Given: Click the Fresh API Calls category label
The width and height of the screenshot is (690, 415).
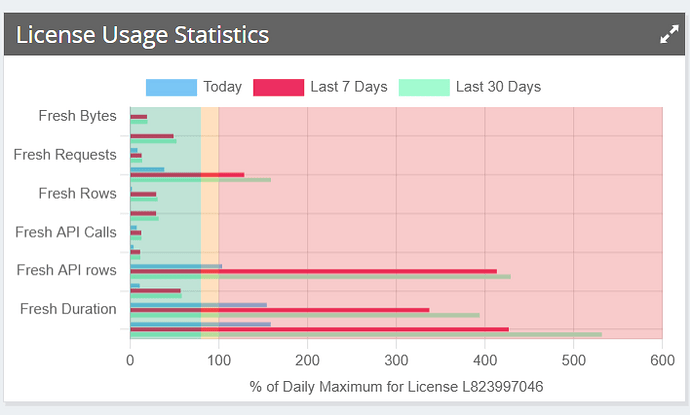Looking at the screenshot, I should click(66, 232).
